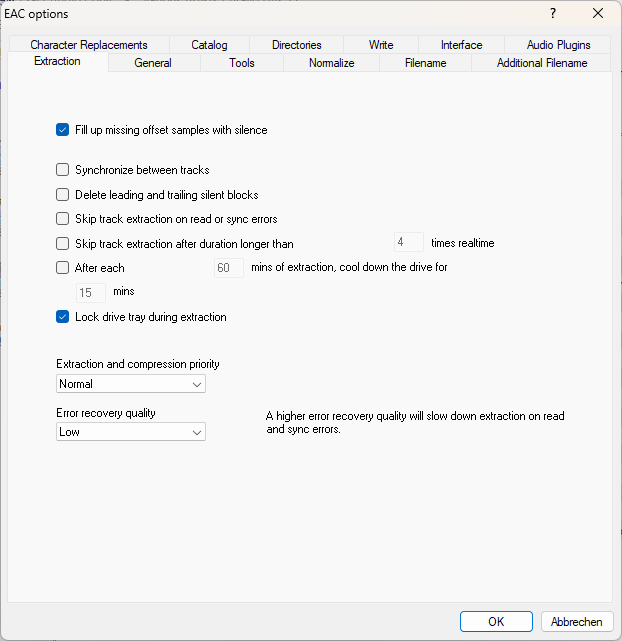Open Extraction and compression priority dropdown
Viewport: 622px width, 641px height.
[131, 384]
